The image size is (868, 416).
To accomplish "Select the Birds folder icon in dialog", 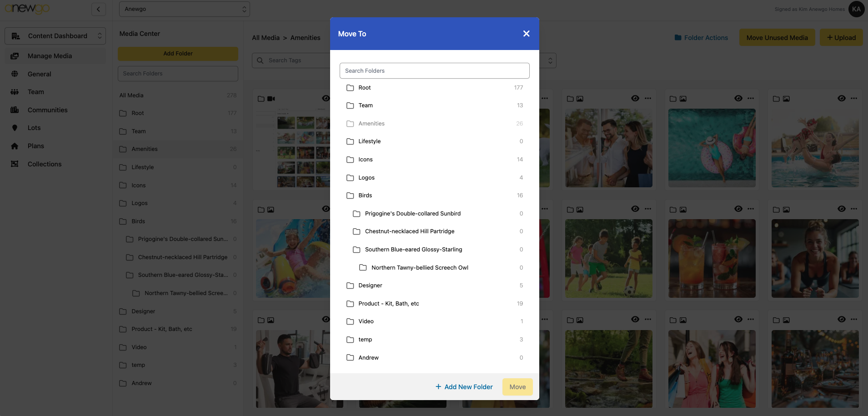I will pos(350,195).
